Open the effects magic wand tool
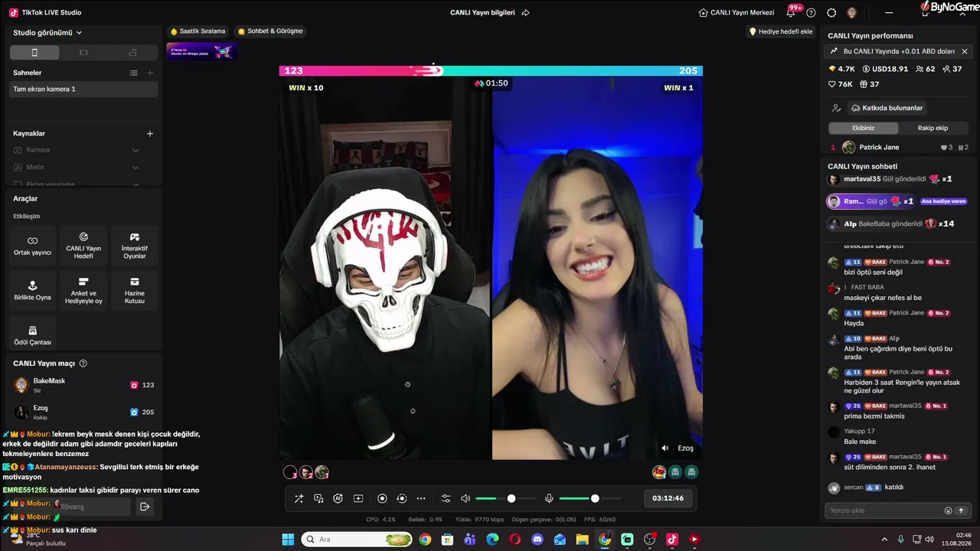 pos(299,499)
